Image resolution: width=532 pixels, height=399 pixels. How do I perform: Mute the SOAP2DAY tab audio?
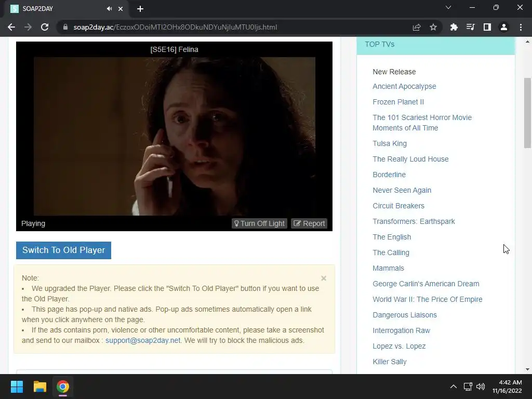109,9
